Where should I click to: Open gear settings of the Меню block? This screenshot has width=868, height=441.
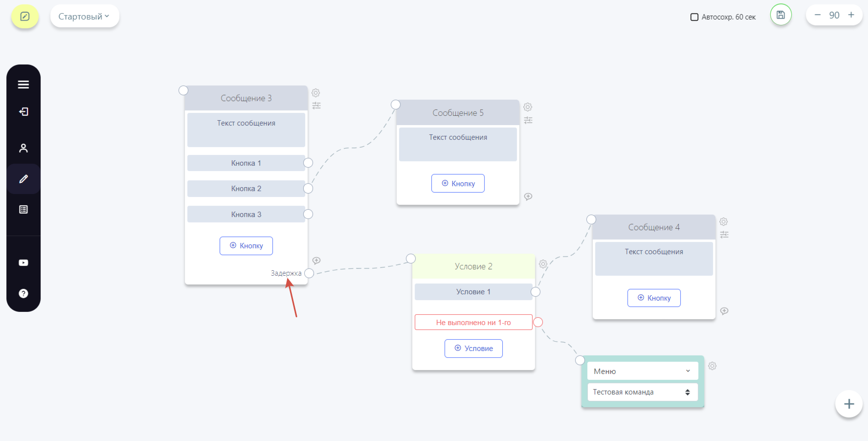(x=712, y=366)
